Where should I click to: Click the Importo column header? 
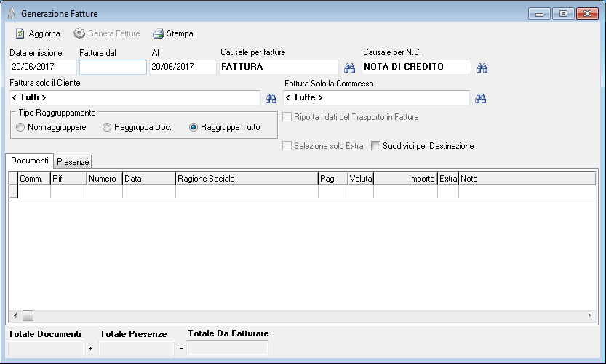click(404, 179)
